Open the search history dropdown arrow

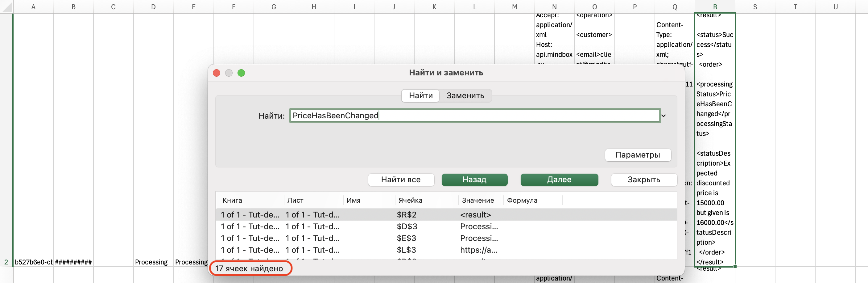point(663,116)
